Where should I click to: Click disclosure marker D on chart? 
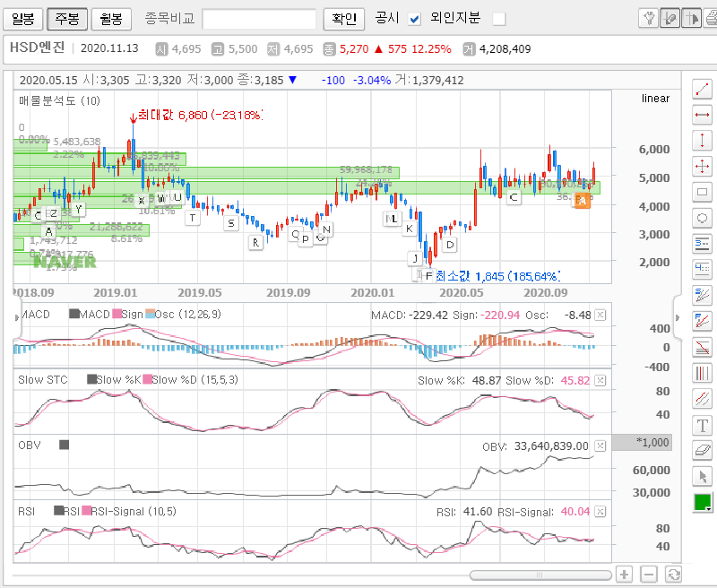click(450, 245)
